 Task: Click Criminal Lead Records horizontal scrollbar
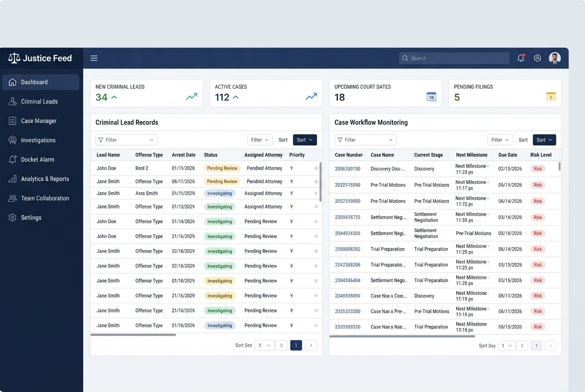(133, 335)
